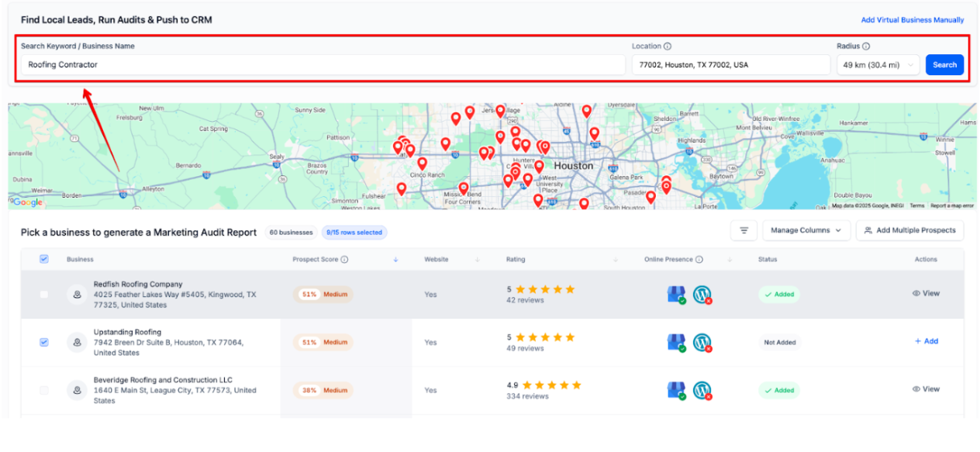
Task: Click the filter icon beside Manage Columns
Action: tap(744, 230)
